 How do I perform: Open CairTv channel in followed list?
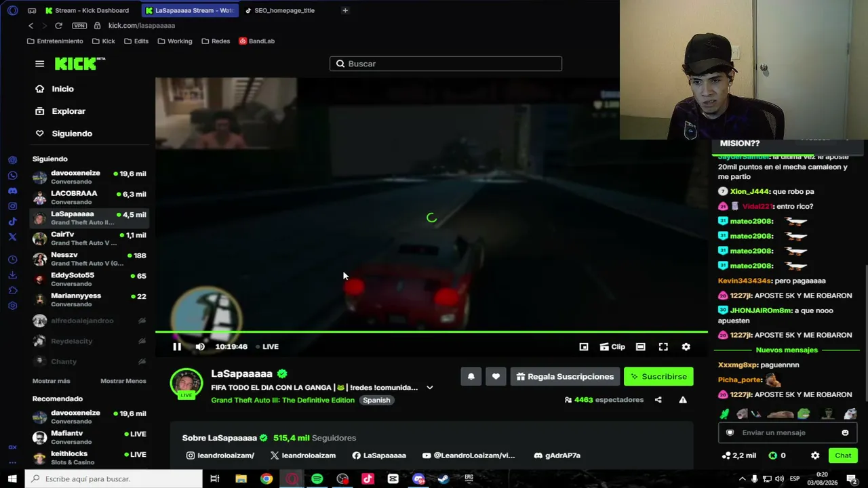coord(90,238)
